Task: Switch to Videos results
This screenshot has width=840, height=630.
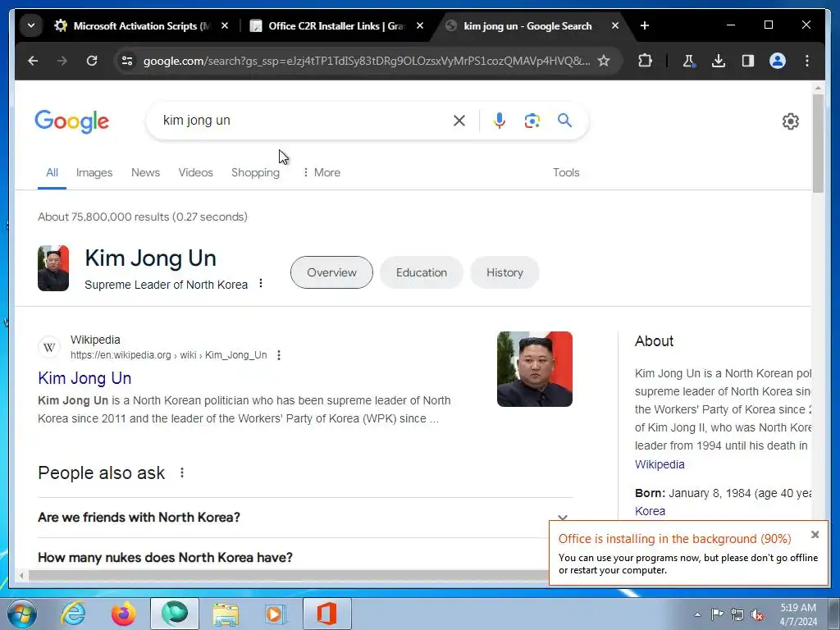Action: click(195, 172)
